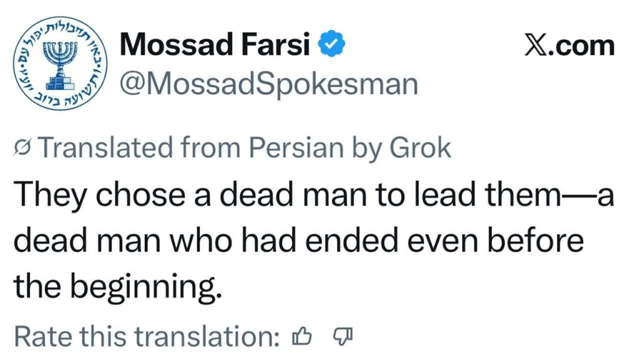This screenshot has height=364, width=639.
Task: Click the Grok icon before "Translated"
Action: coord(21,148)
